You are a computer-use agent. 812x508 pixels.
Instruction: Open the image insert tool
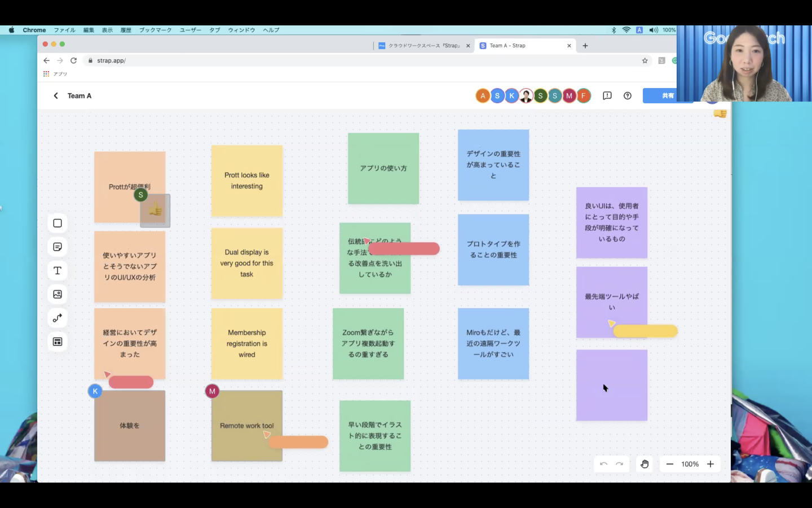click(x=58, y=294)
